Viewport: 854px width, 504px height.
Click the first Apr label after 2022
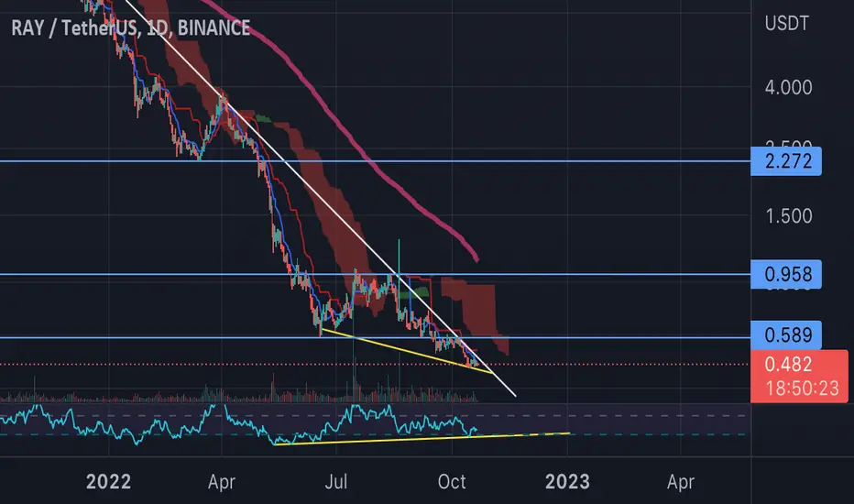[x=221, y=482]
